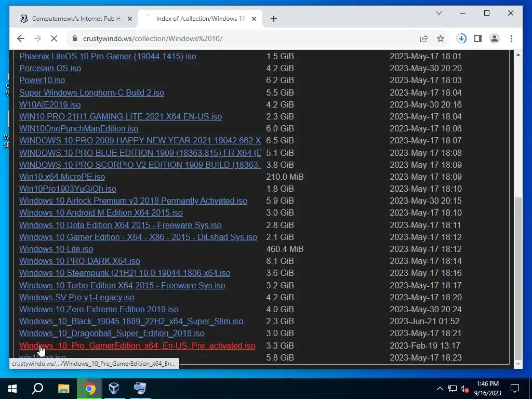Open Windows 10 Android M Edition link

pos(101,212)
